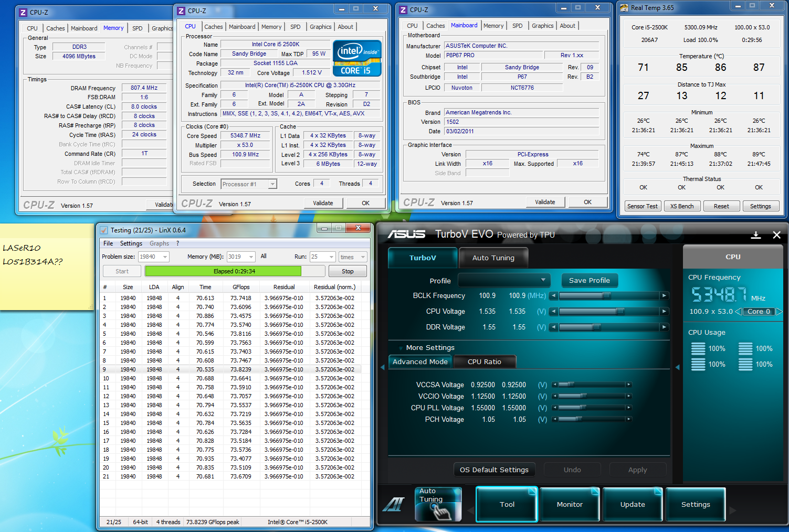Switch to the Auto Tuning tab in TurboV
The height and width of the screenshot is (532, 789).
(493, 258)
